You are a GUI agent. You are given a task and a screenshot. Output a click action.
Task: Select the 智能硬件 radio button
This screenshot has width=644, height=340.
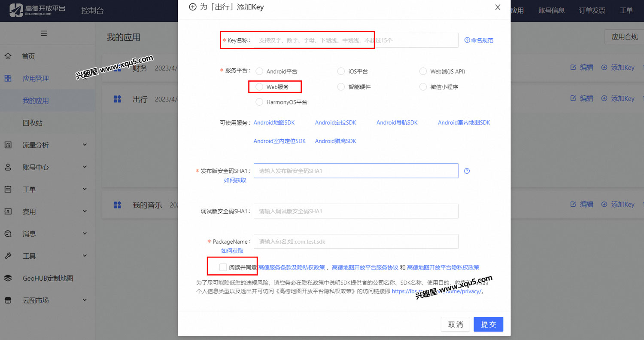click(341, 87)
